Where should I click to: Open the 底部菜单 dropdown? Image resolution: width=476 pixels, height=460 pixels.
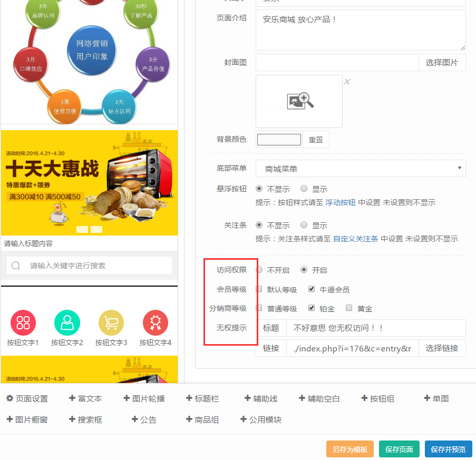tap(361, 169)
